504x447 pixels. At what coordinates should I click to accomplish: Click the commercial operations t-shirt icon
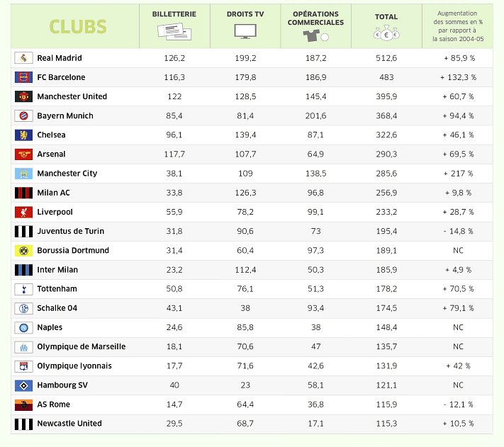point(315,34)
